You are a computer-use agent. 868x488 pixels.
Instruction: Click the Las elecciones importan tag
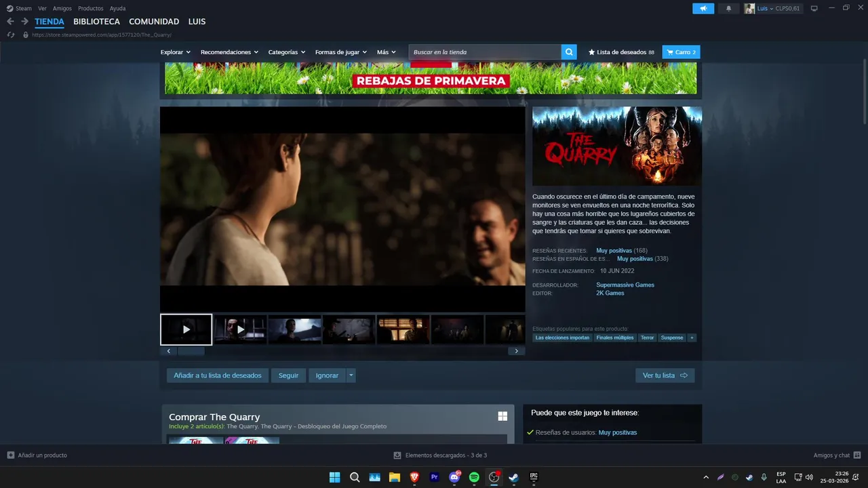tap(562, 338)
